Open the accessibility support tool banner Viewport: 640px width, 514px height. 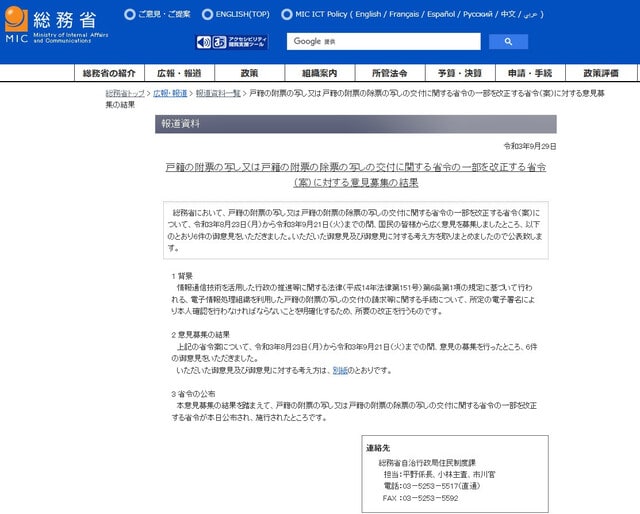231,42
